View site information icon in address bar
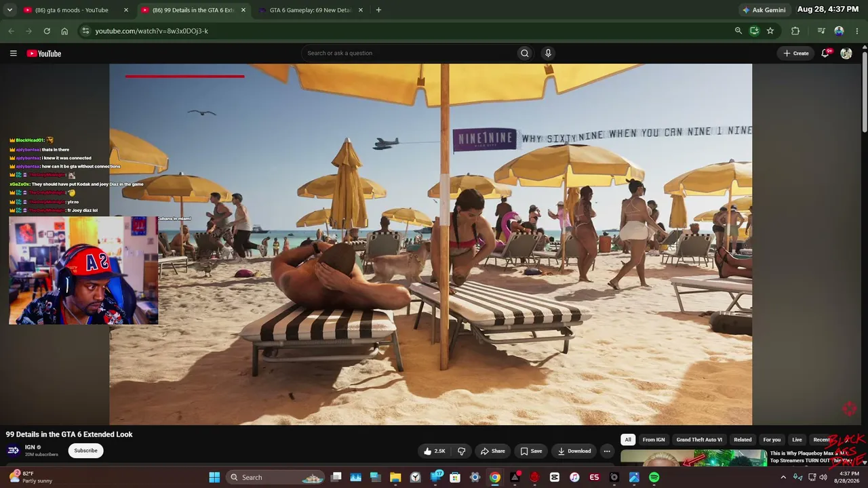 click(85, 31)
